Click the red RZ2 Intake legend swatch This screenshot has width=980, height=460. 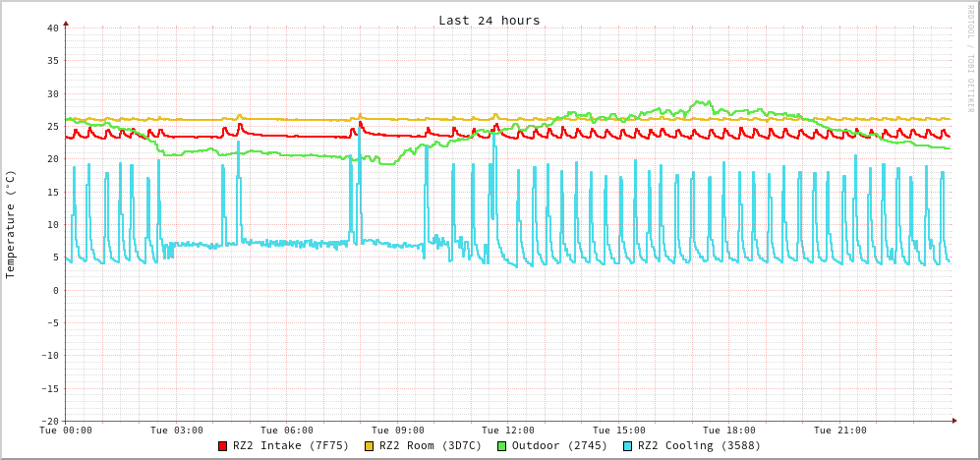tap(222, 446)
